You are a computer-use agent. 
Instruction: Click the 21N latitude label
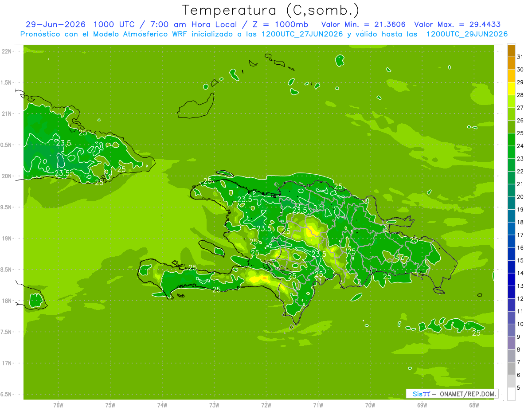[x=7, y=114]
